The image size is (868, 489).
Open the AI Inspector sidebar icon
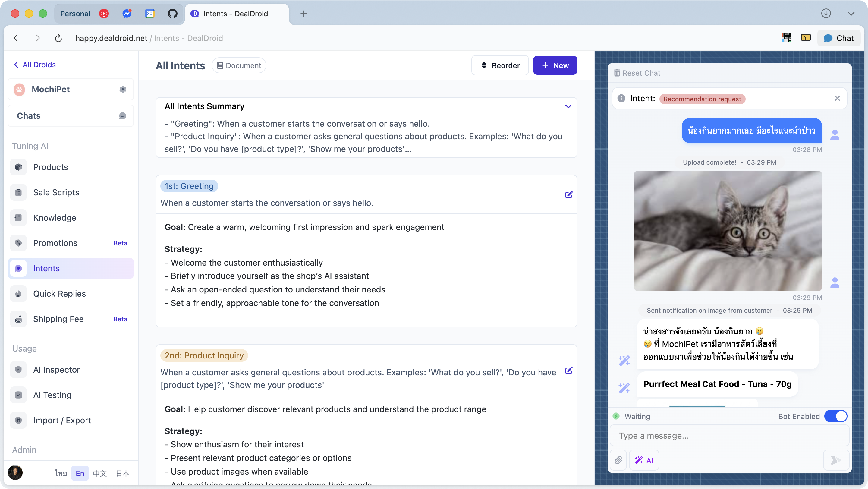click(x=18, y=369)
